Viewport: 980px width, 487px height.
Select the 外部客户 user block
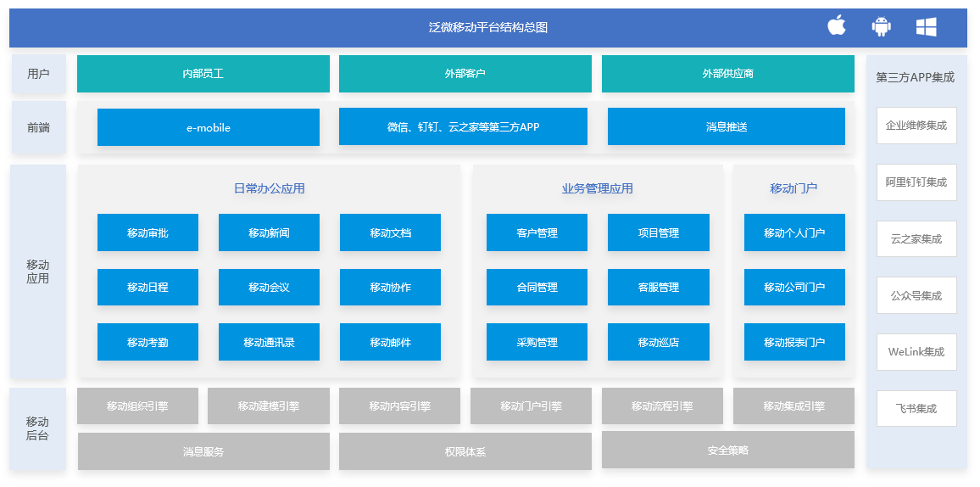465,74
